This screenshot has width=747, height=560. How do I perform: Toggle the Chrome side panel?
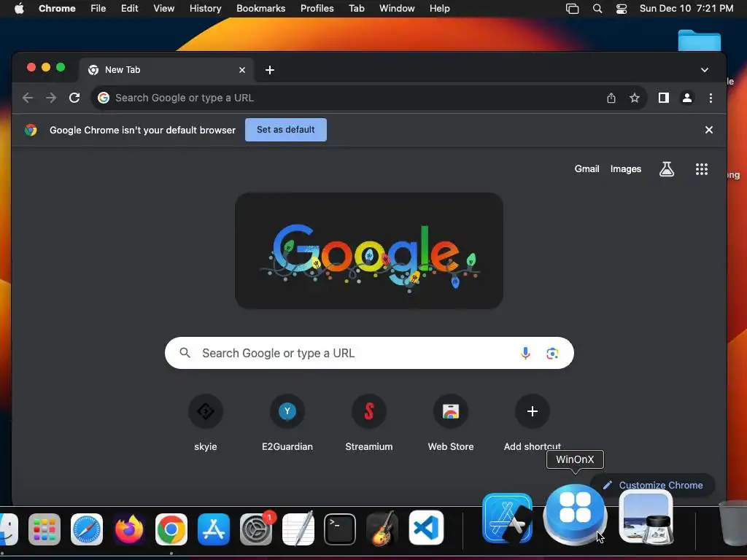pyautogui.click(x=664, y=98)
